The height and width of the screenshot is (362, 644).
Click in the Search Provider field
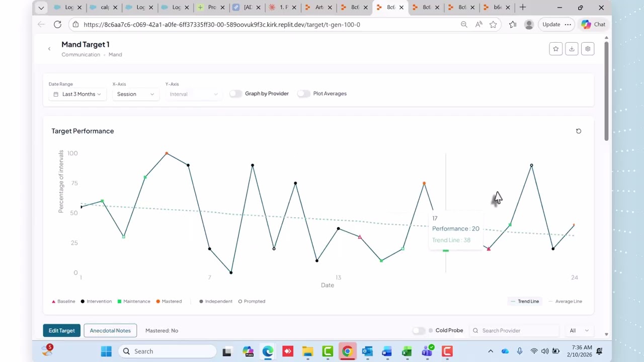(515, 330)
